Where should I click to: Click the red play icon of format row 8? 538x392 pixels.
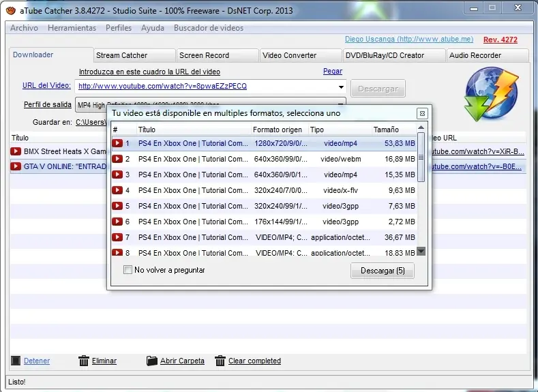[x=117, y=252]
